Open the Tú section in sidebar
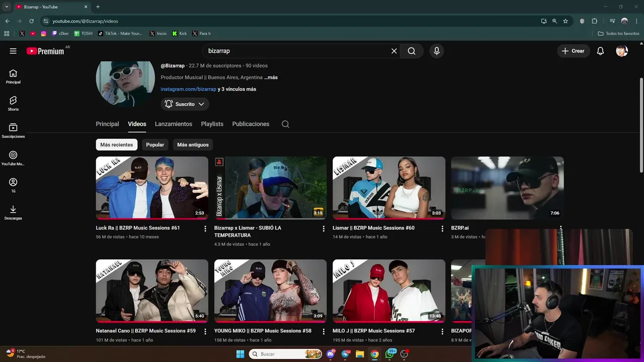644x362 pixels. (13, 186)
